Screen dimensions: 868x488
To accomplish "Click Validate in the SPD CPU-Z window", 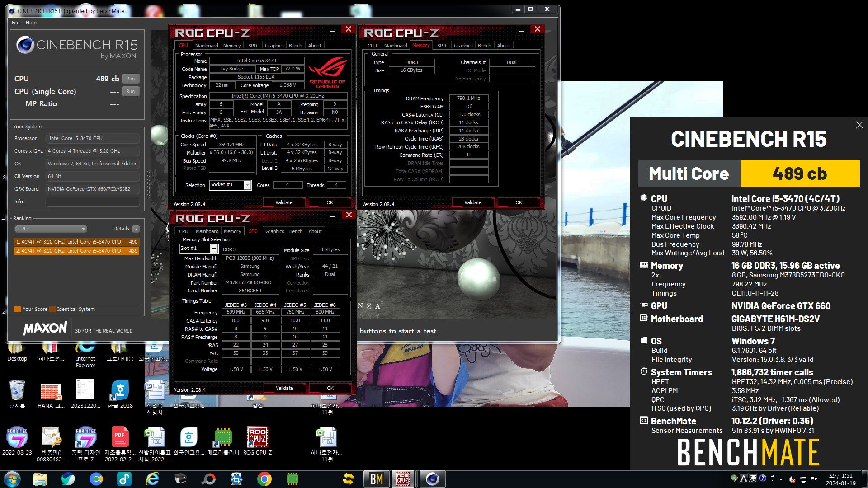I will pyautogui.click(x=284, y=388).
